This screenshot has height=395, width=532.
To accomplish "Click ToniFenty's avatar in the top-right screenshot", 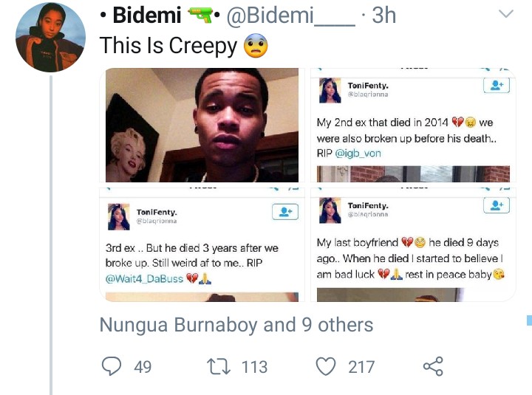I will 330,92.
